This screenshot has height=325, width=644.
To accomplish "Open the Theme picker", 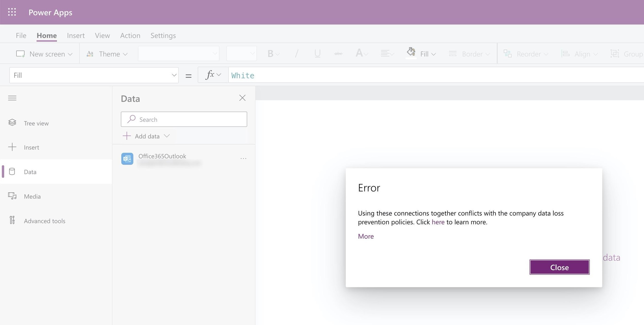I will point(107,54).
